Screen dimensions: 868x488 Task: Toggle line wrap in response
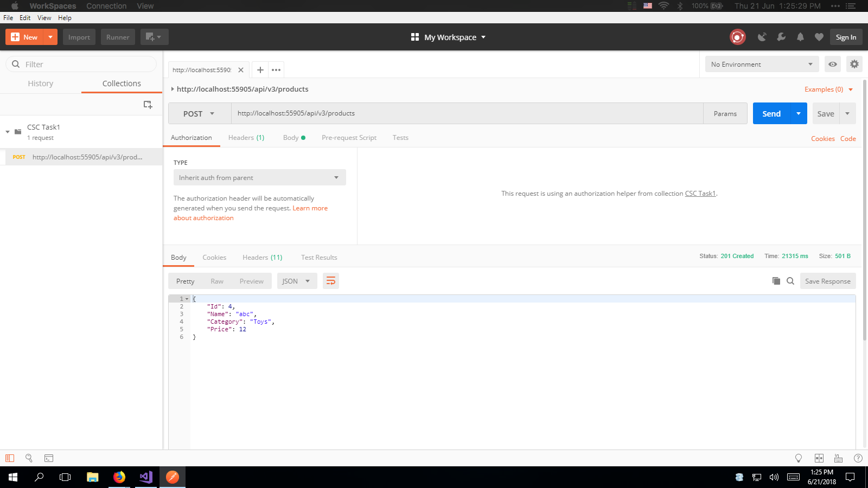click(330, 281)
